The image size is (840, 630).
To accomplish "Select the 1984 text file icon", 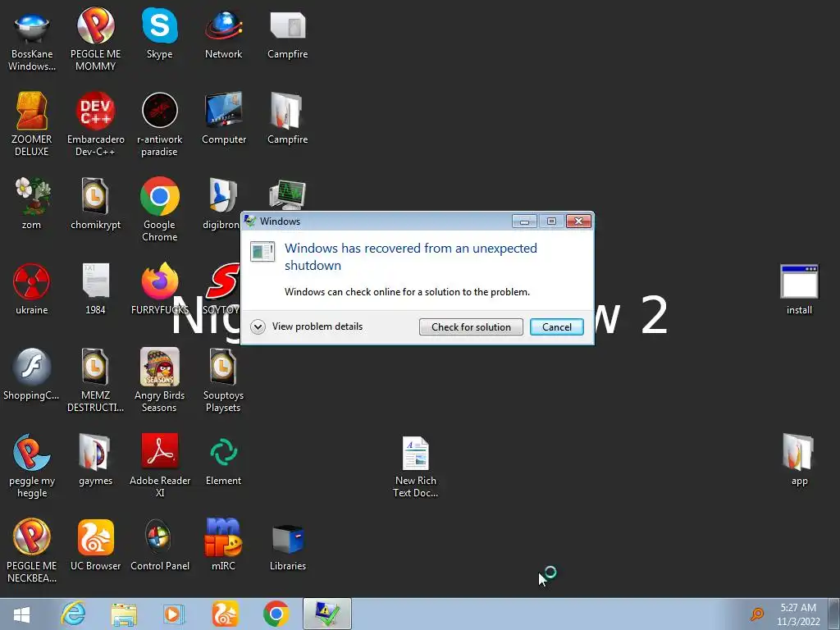I will click(x=95, y=289).
